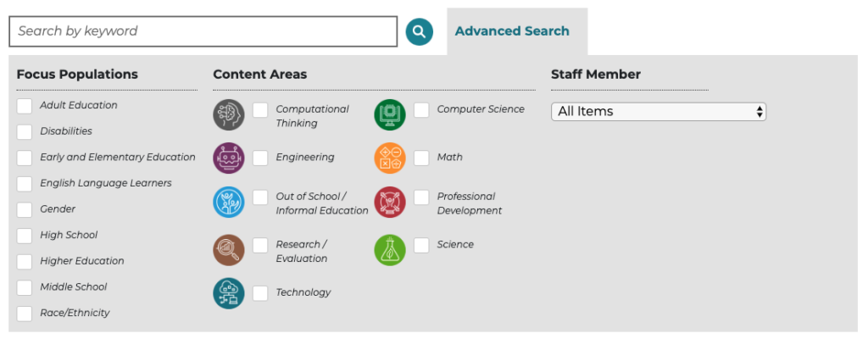Click the red Professional Development icon
The width and height of the screenshot is (868, 339).
click(x=390, y=203)
